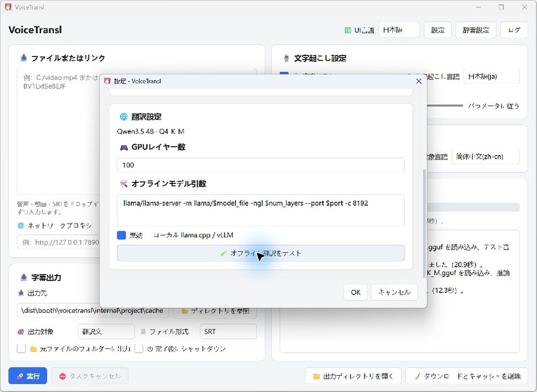Screen dimensions: 537x392
Task: Open the 出力対象 dropdown showing 翻訳文
Action: 106,331
